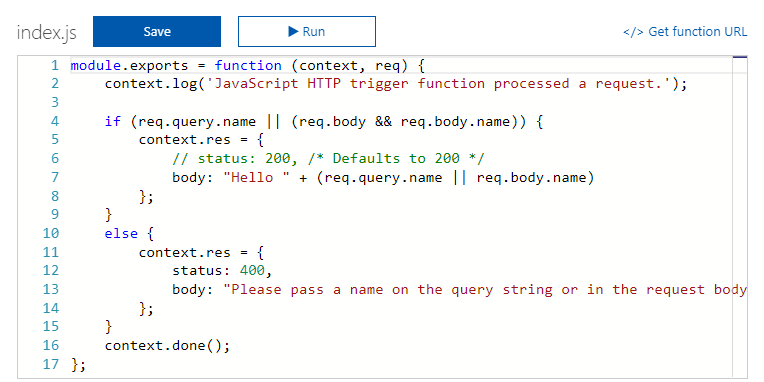The width and height of the screenshot is (764, 382).
Task: Click the else keyword on line 10
Action: pos(121,233)
